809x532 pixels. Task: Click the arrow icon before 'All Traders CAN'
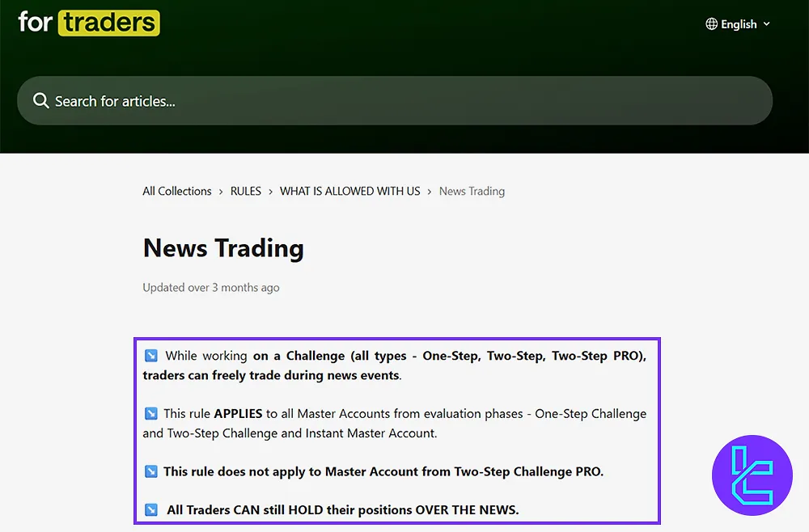tap(151, 510)
